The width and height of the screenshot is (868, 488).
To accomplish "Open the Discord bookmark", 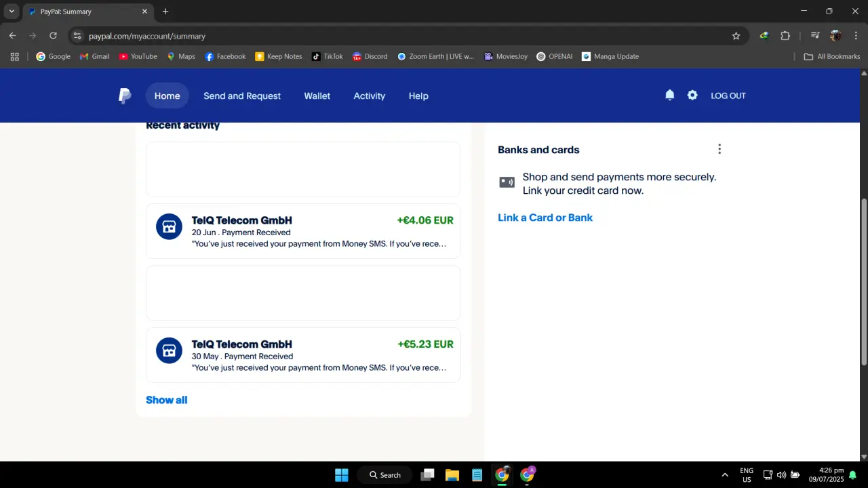I will click(370, 56).
